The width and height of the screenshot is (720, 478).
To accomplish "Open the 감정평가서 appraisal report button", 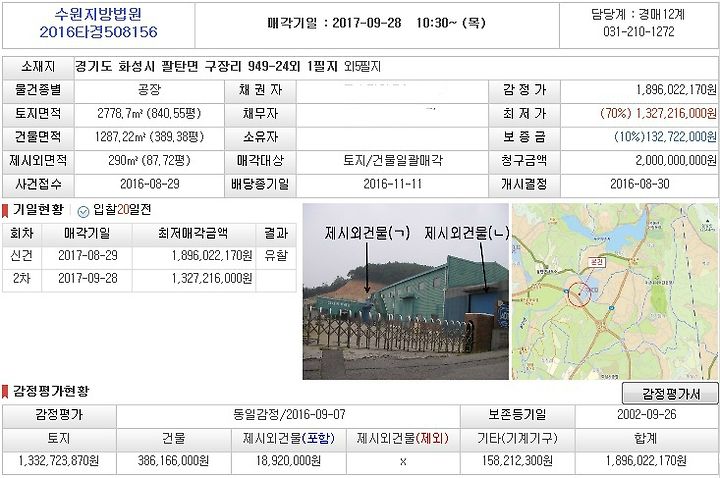I will click(x=670, y=394).
